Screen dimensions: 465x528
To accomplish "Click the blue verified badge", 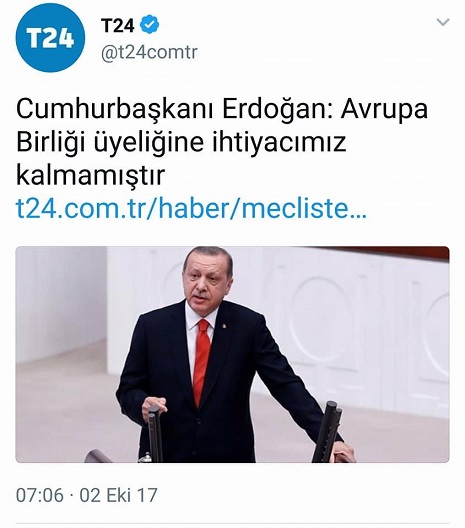I will (150, 25).
